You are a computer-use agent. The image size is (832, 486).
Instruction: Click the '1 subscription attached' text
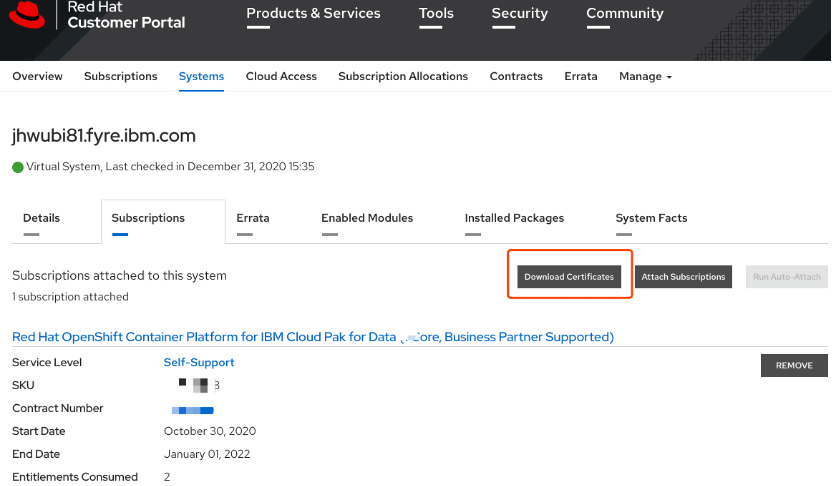70,297
